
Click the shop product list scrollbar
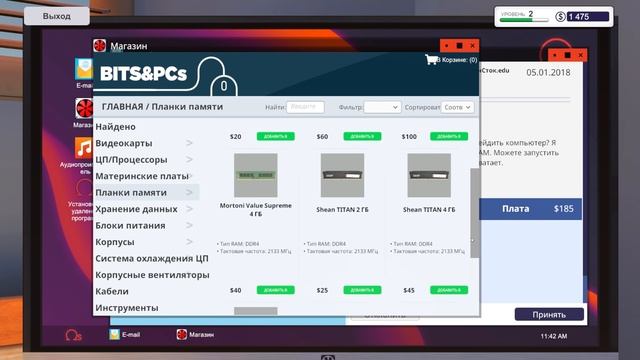[x=475, y=213]
